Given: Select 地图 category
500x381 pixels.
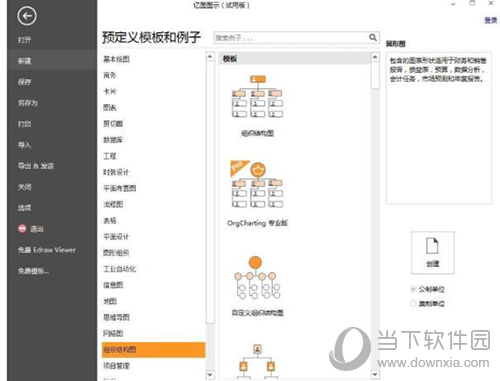Looking at the screenshot, I should tap(110, 301).
